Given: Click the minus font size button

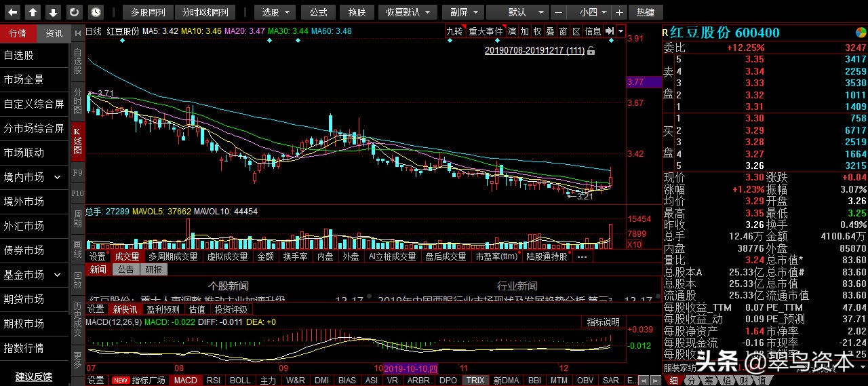Looking at the screenshot, I should [x=557, y=12].
